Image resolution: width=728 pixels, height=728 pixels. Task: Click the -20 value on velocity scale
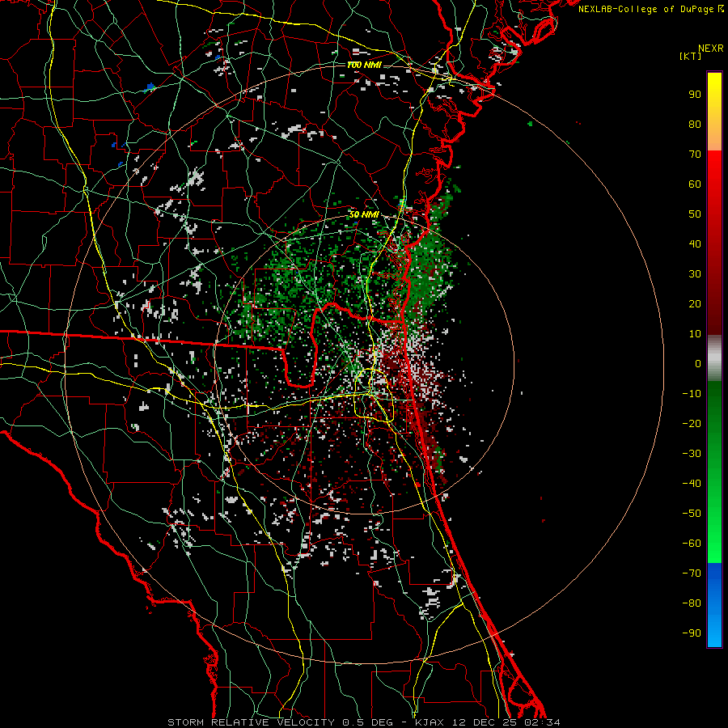point(692,423)
